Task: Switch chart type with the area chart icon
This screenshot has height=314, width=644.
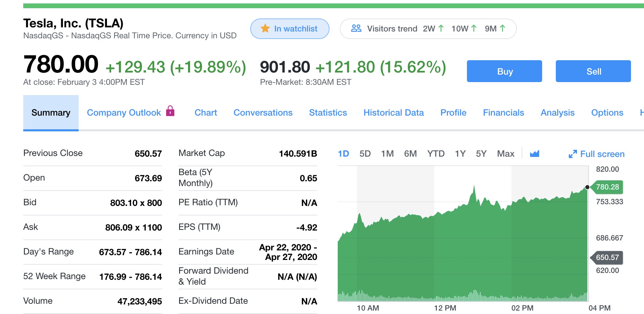Action: coord(535,154)
